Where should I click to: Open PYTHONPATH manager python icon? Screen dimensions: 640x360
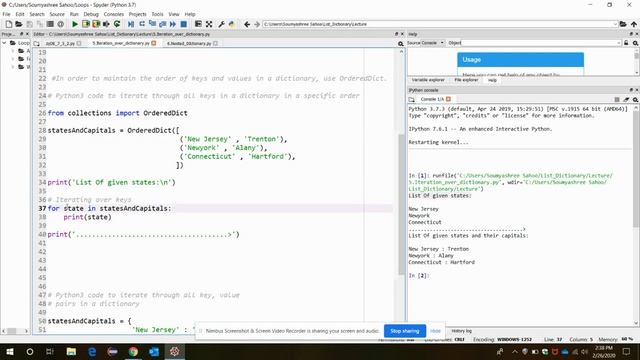click(x=232, y=24)
